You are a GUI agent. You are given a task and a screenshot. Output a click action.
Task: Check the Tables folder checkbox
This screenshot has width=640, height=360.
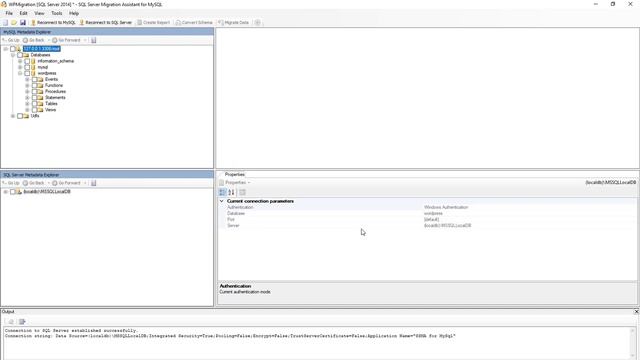[34, 104]
